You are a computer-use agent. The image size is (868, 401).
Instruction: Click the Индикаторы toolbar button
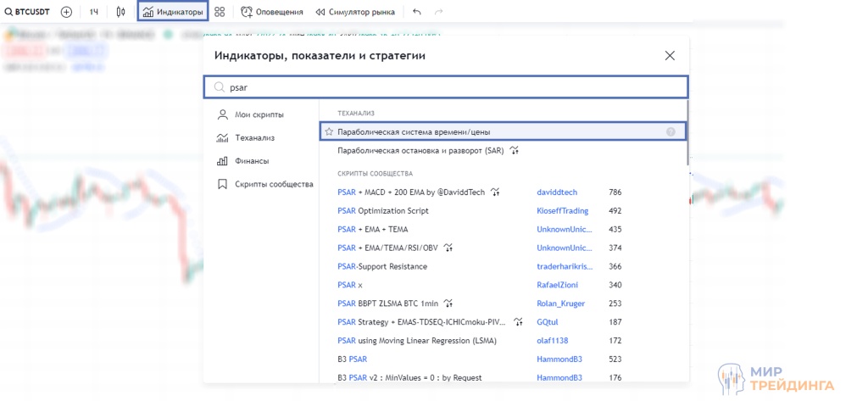tap(173, 12)
